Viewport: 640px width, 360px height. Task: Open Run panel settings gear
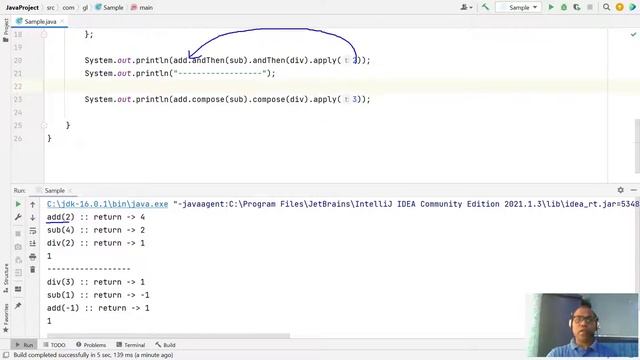620,190
